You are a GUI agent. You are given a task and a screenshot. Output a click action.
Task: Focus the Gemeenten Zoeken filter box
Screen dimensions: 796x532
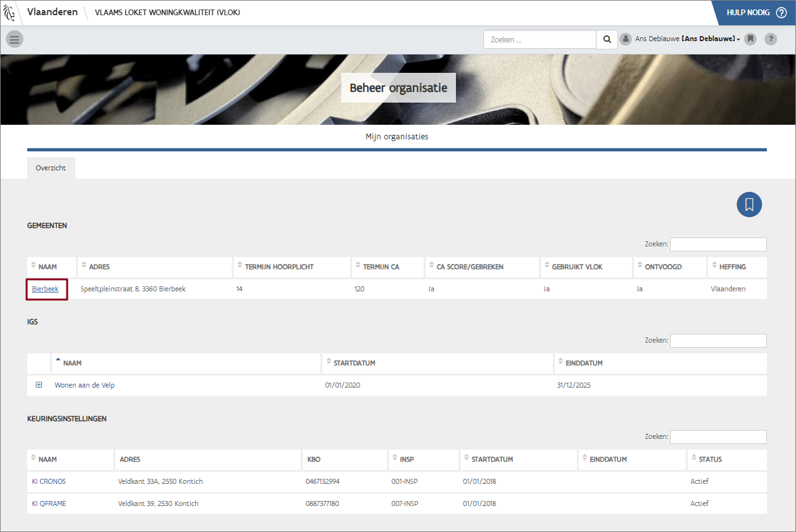[718, 244]
